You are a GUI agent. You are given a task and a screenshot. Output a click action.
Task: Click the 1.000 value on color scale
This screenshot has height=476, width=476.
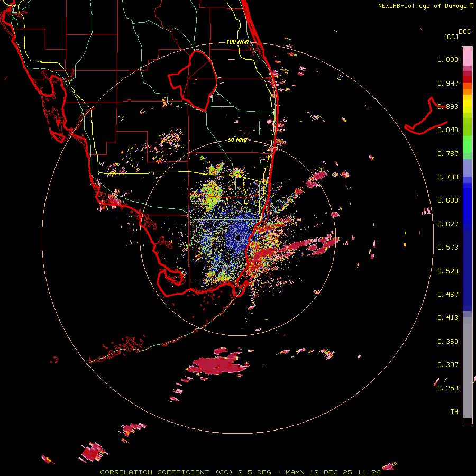pos(448,59)
